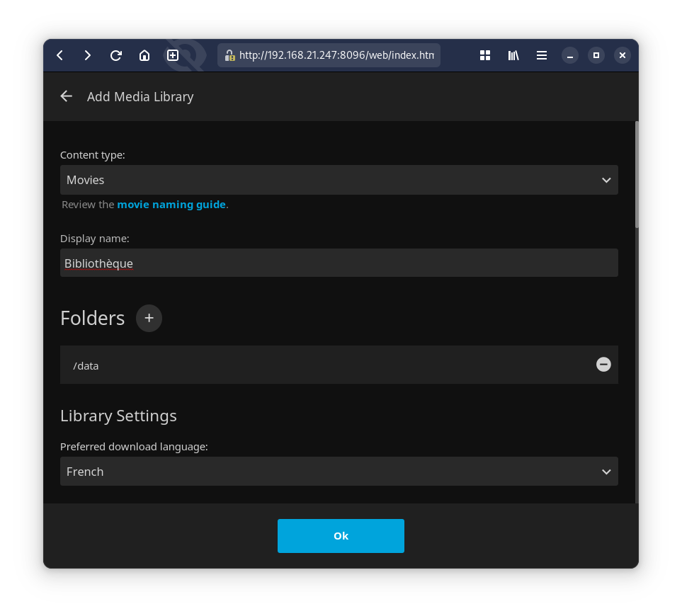The height and width of the screenshot is (616, 682).
Task: Go forward with the browser forward arrow
Action: [87, 55]
